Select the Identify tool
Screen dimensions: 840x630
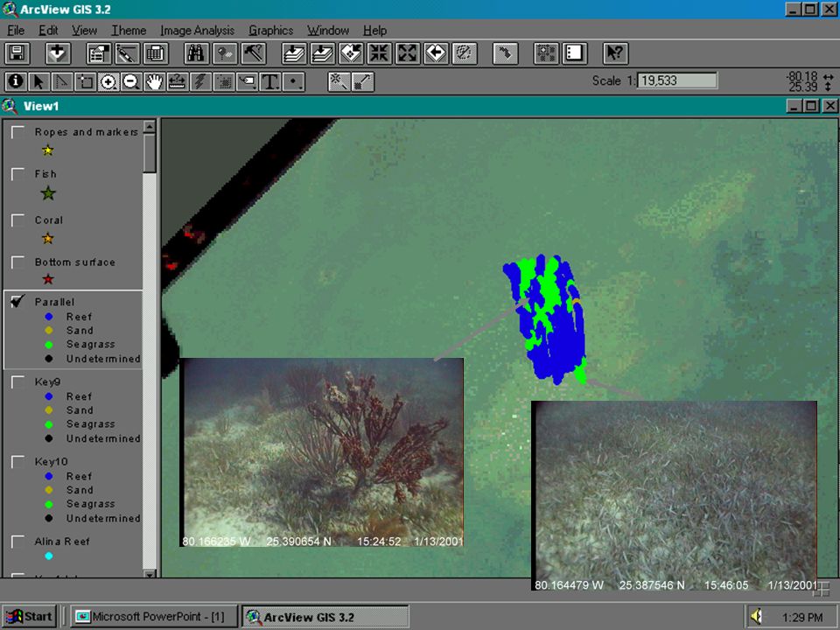[x=16, y=81]
